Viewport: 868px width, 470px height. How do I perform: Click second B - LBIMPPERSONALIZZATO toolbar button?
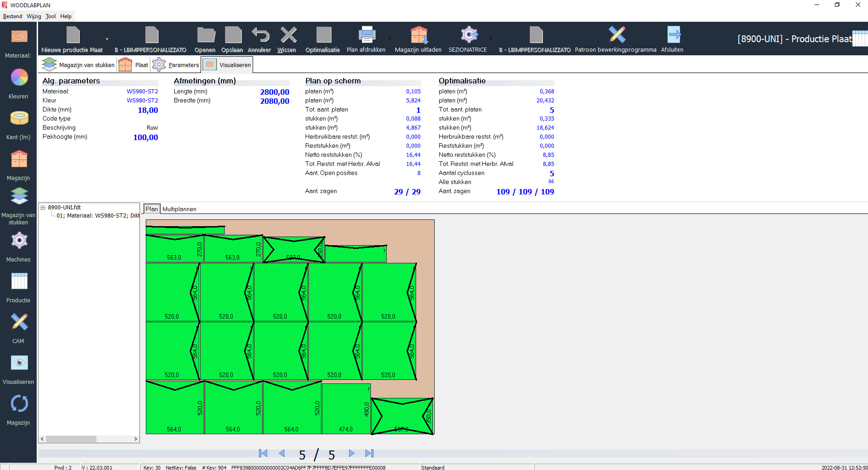(x=535, y=40)
